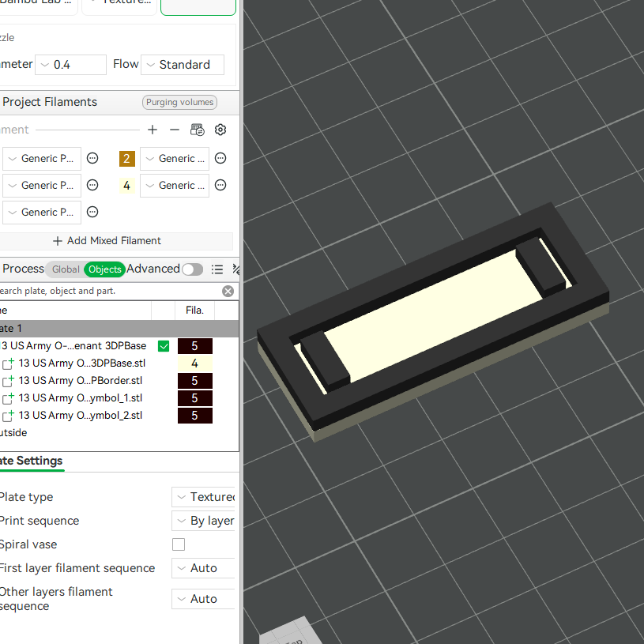Click filament 4 cream color swatch
The image size is (644, 644).
click(127, 186)
